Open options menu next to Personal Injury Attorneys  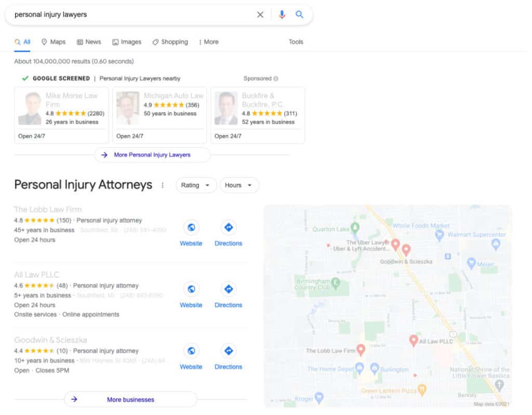coord(163,185)
